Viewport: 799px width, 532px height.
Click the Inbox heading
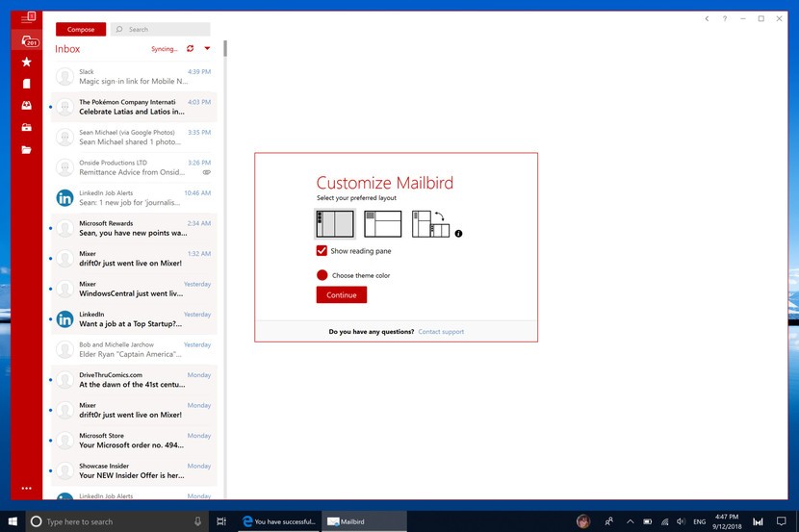point(67,49)
